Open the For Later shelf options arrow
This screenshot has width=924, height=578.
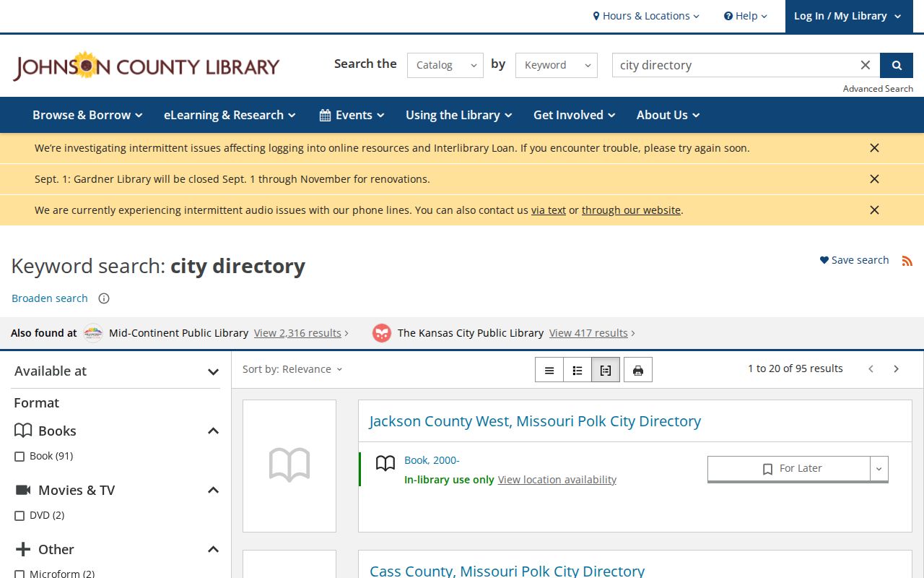pos(879,469)
